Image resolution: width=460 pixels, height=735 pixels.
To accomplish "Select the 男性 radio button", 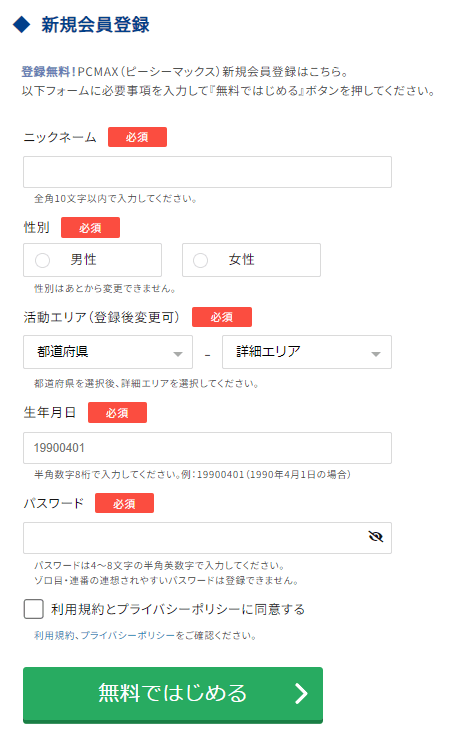I will click(43, 260).
